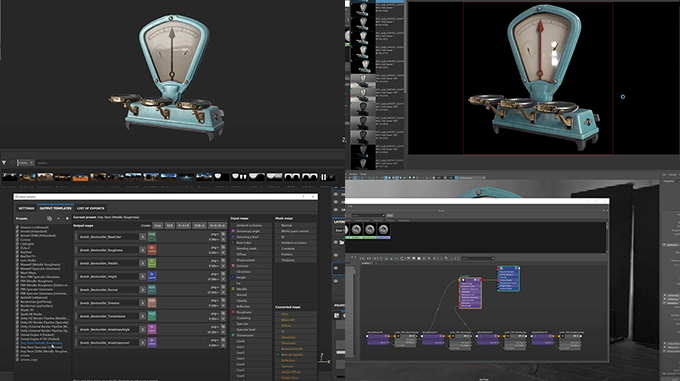Click the red Gray swatch of the Roughness map
The width and height of the screenshot is (680, 381).
(x=152, y=250)
